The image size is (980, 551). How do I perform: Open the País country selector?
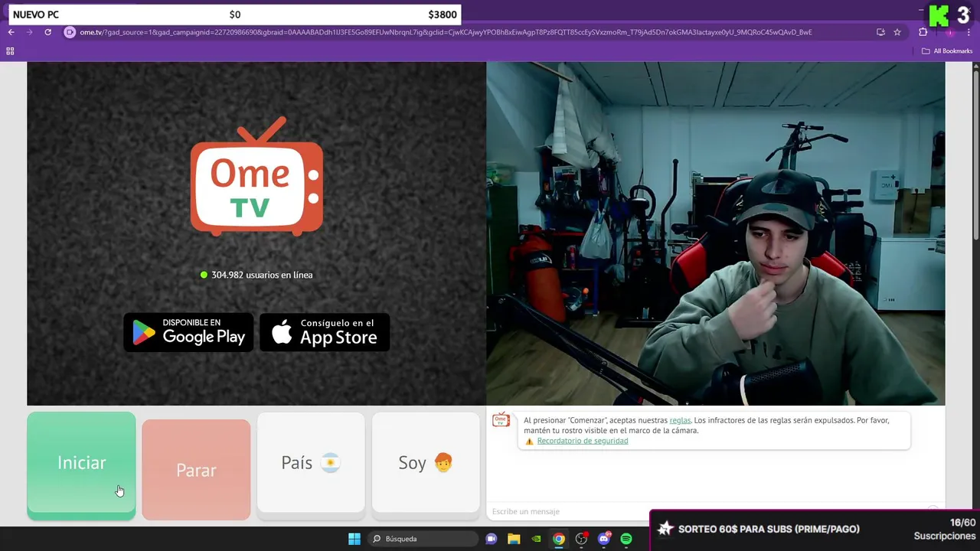click(311, 463)
